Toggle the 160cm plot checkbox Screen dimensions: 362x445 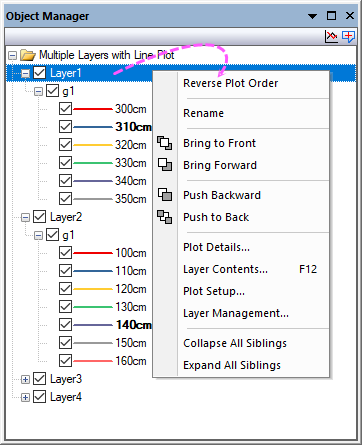(x=65, y=361)
